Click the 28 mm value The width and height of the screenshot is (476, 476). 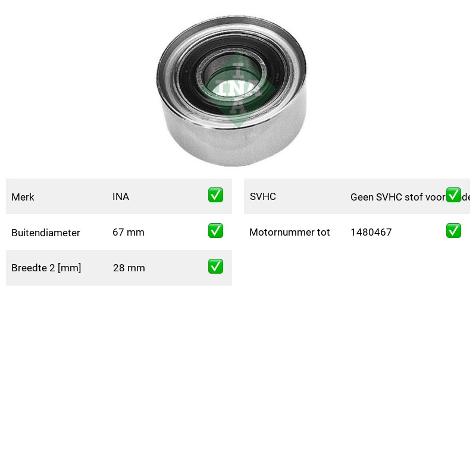[129, 268]
